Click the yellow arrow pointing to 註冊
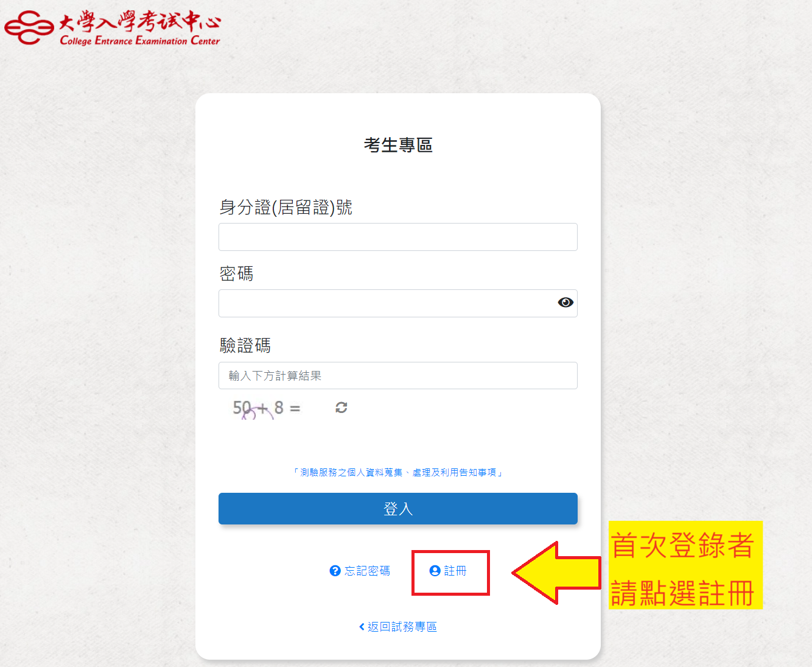The image size is (812, 667). click(x=556, y=573)
